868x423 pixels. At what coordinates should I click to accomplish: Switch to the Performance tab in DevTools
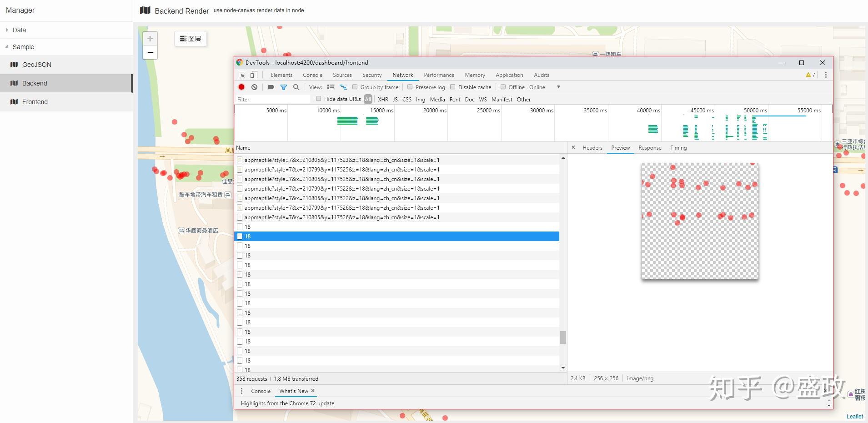[x=438, y=75]
